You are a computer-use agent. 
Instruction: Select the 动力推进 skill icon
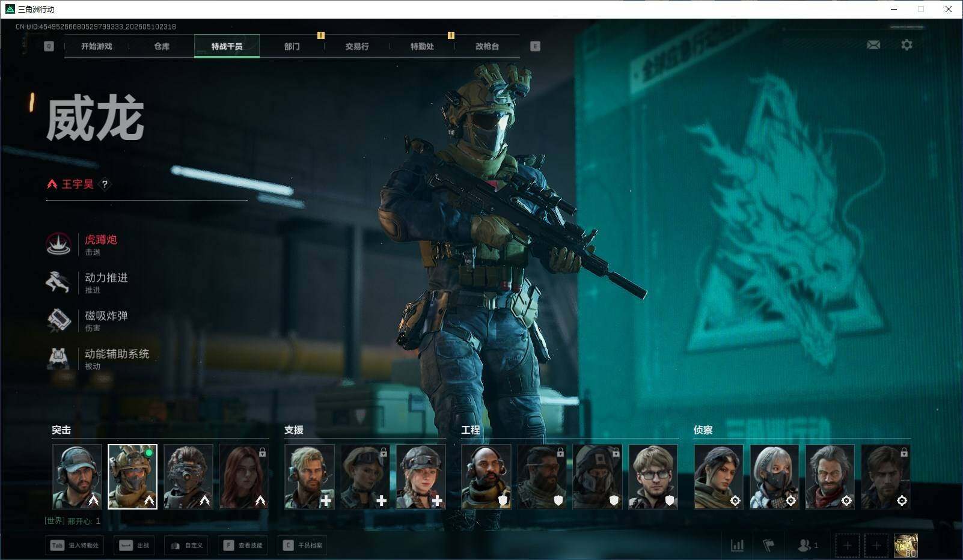tap(58, 282)
